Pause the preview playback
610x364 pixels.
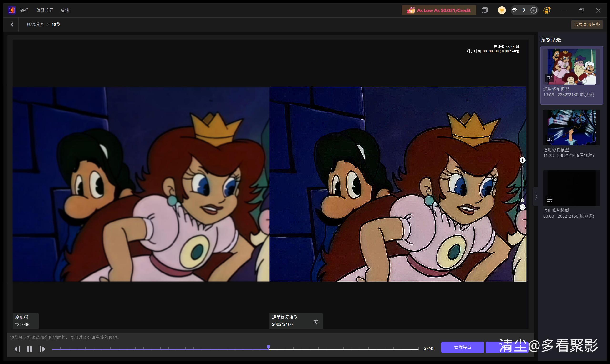click(30, 349)
